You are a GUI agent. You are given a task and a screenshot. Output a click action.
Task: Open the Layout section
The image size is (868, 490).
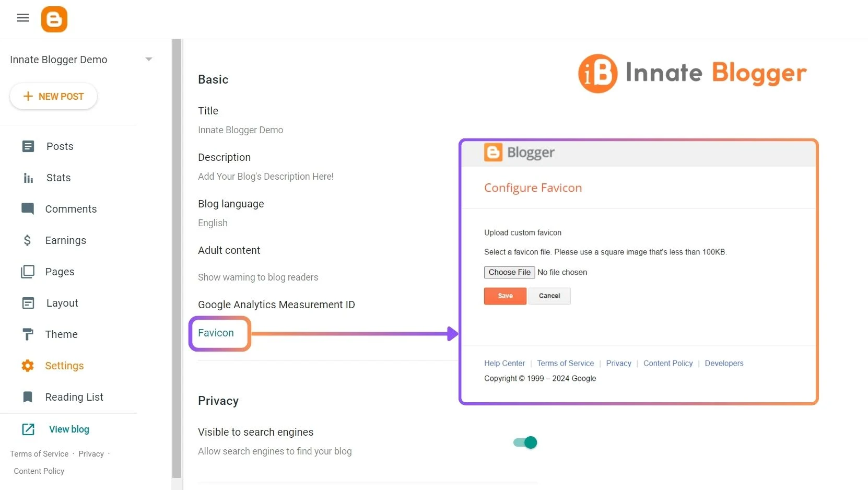tap(62, 303)
